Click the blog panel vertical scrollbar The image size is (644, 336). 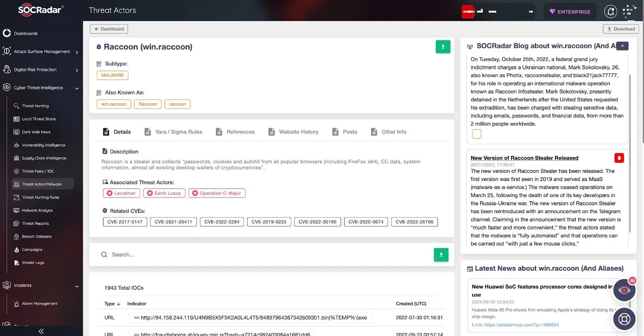point(630,153)
